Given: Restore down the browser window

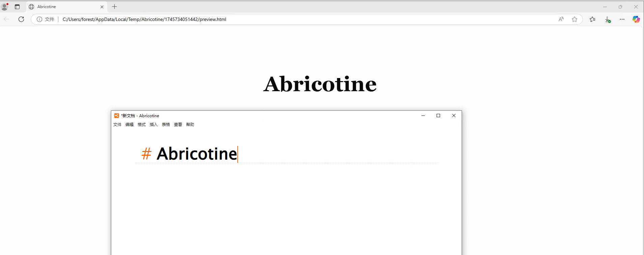Looking at the screenshot, I should (x=620, y=7).
